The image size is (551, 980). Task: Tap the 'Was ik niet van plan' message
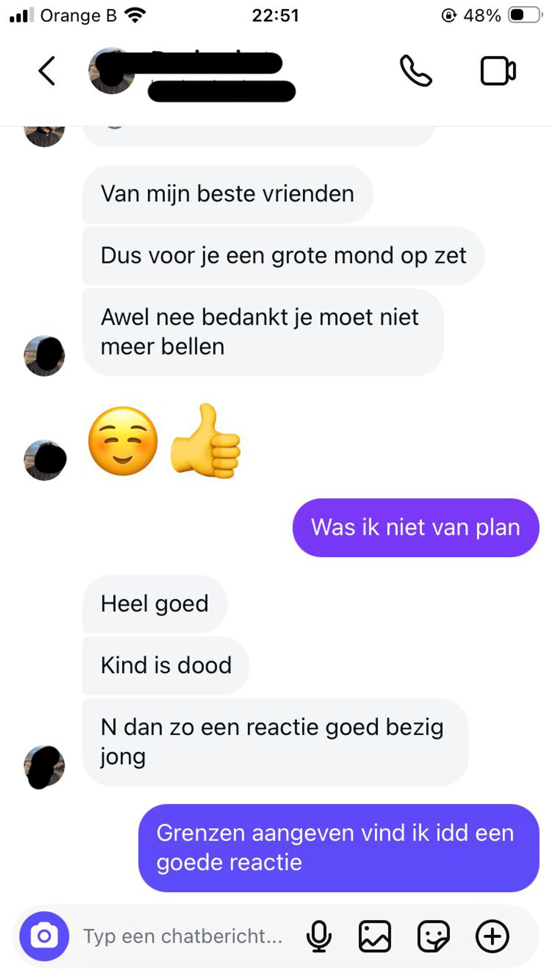coord(416,528)
